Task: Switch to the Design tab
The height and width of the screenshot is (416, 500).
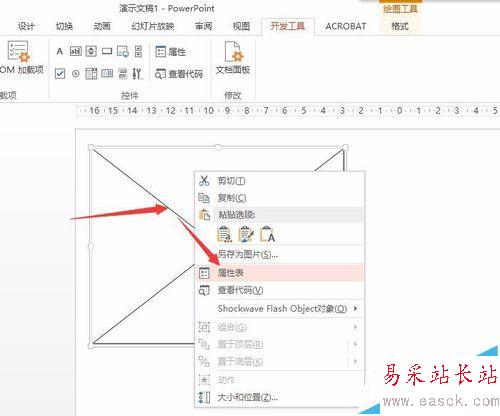Action: [x=26, y=26]
